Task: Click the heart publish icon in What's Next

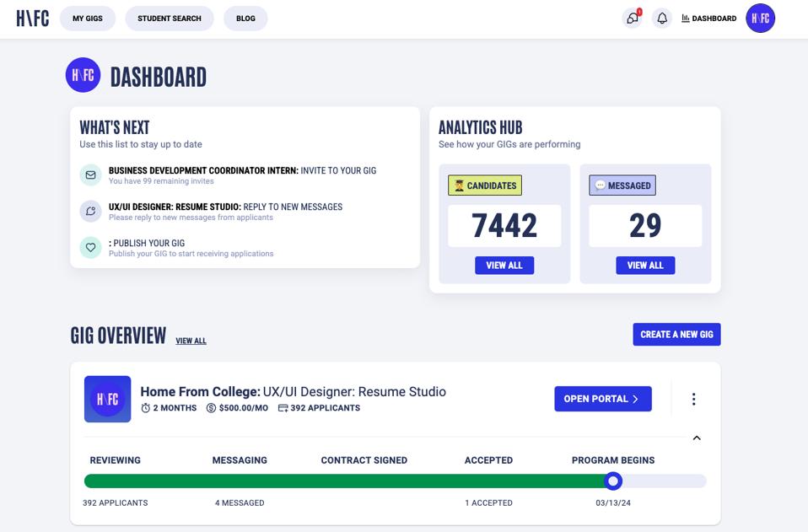Action: (x=90, y=247)
